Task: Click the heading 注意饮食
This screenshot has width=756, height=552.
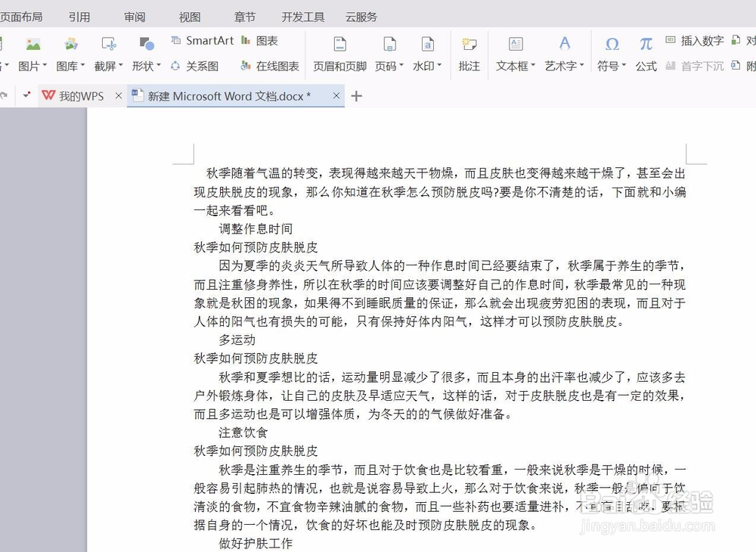Action: coord(243,433)
